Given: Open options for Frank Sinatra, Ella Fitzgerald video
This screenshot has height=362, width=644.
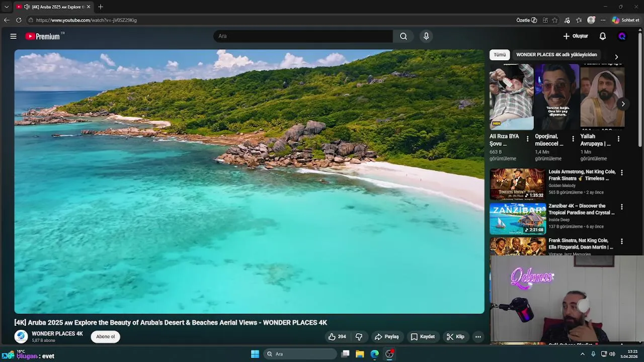Looking at the screenshot, I should pos(622,241).
